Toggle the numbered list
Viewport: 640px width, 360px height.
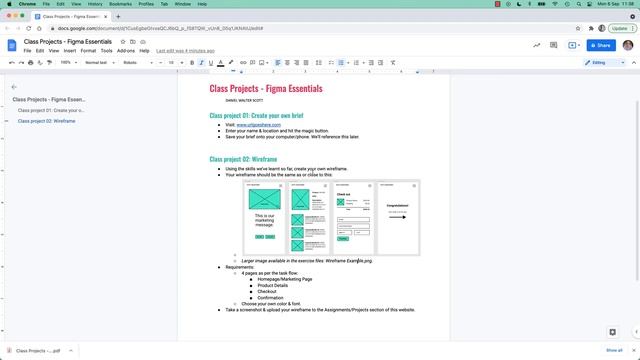[356, 63]
